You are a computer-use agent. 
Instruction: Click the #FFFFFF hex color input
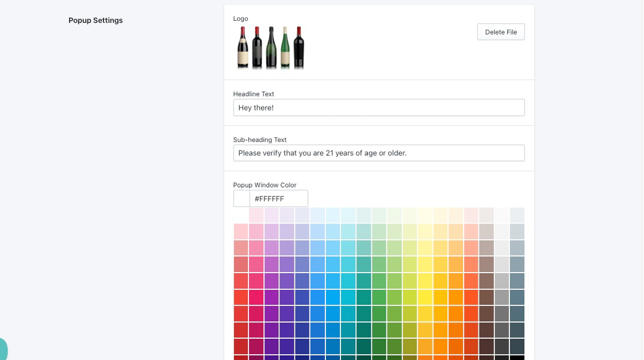point(279,198)
